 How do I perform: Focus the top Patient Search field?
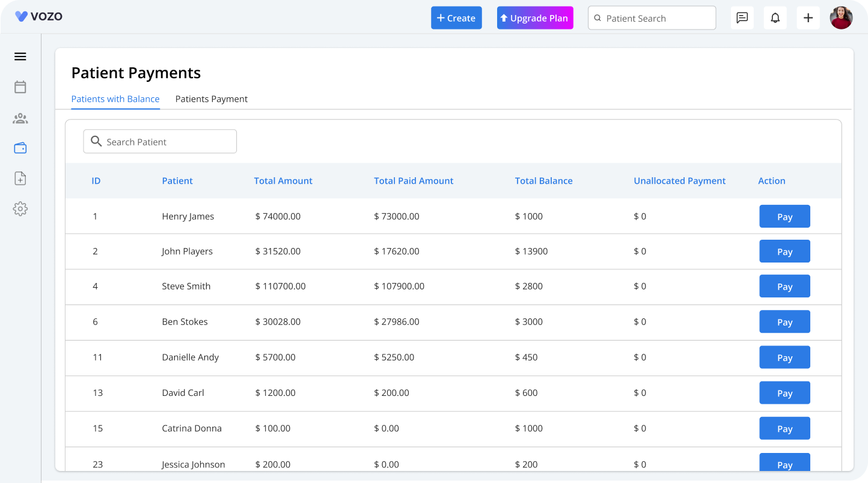click(652, 18)
